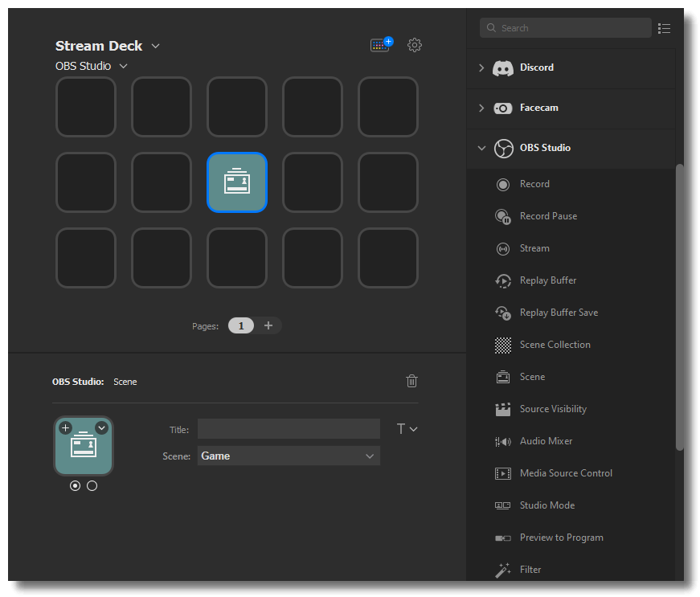Viewport: 700px width, 597px height.
Task: Collapse the OBS Studio actions category
Action: coord(481,149)
